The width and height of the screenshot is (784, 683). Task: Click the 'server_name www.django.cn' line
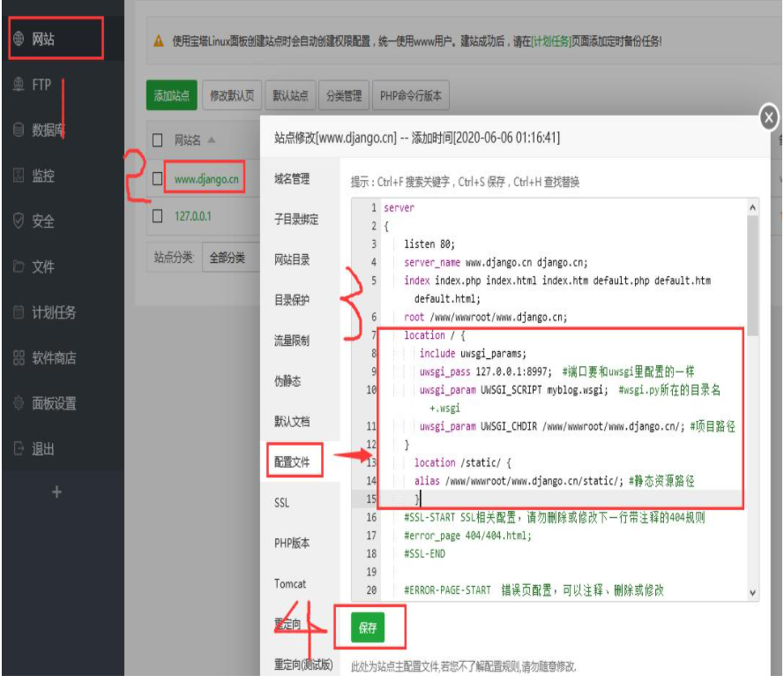(x=496, y=262)
